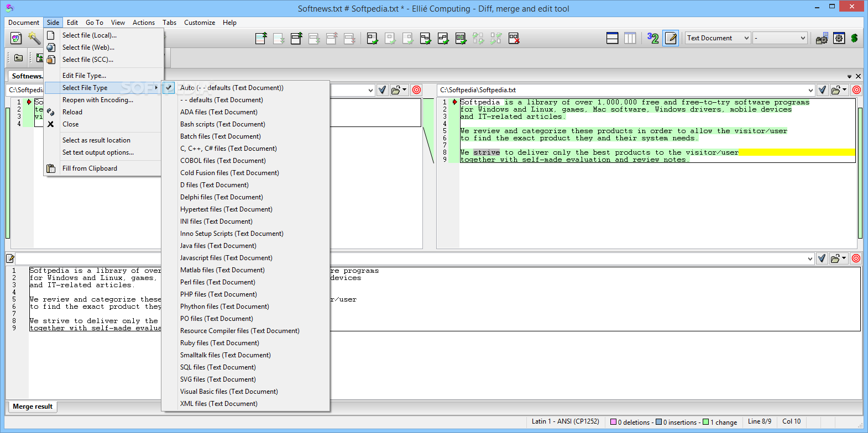Screen dimensions: 868x433
Task: Toggle the edit mode pencil icon
Action: (671, 38)
